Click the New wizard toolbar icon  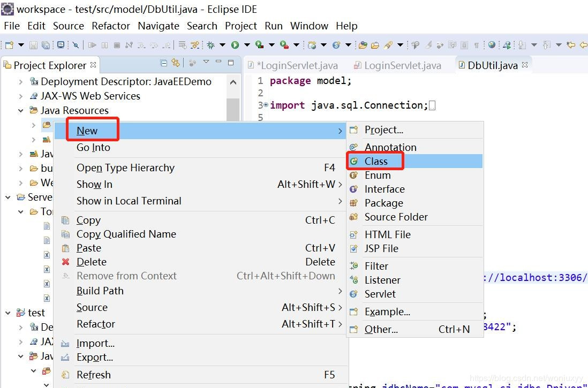coord(10,45)
